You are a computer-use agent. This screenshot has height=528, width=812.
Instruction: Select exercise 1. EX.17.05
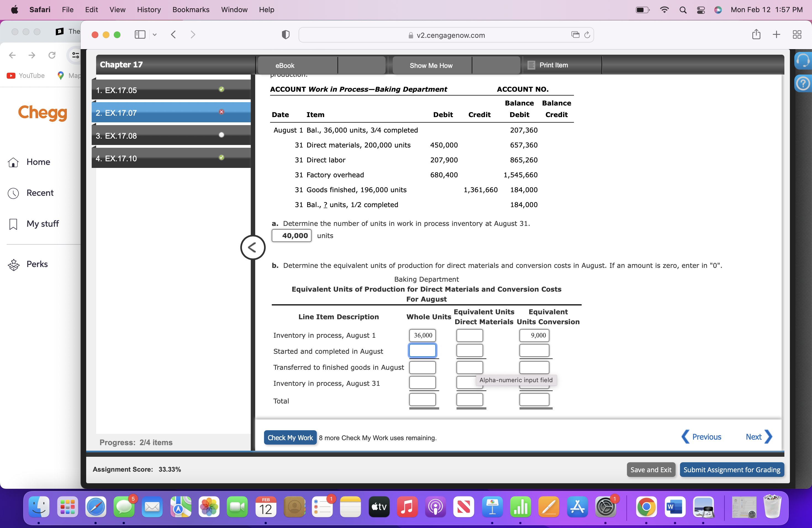click(171, 90)
